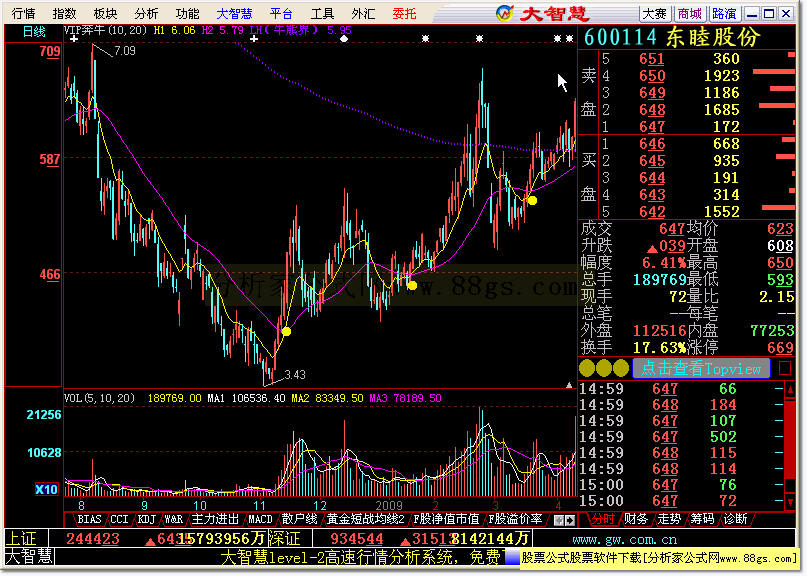The height and width of the screenshot is (576, 807).
Task: Click the 路演 button
Action: [724, 14]
